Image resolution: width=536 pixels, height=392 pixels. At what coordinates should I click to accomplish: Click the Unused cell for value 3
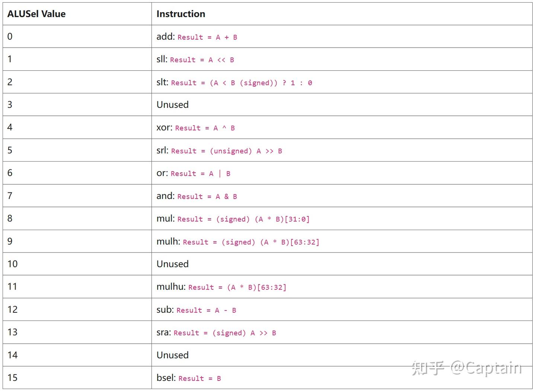point(173,105)
